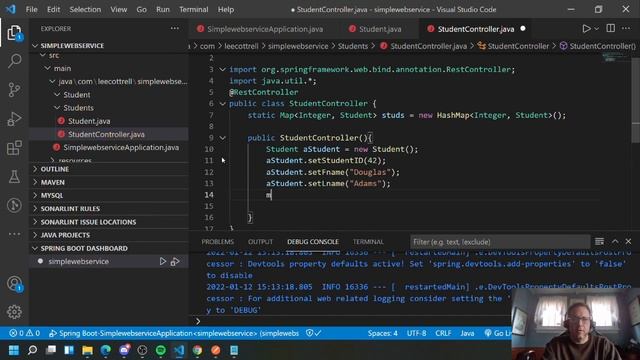Open Explorer more actions ellipsis
Viewport: 640px width, 360px height.
[x=175, y=29]
